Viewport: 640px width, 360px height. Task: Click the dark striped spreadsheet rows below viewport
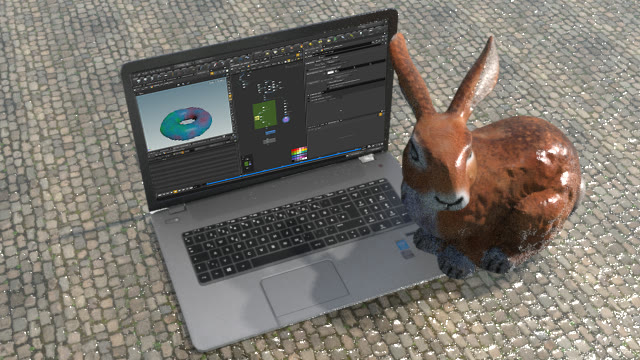(194, 171)
